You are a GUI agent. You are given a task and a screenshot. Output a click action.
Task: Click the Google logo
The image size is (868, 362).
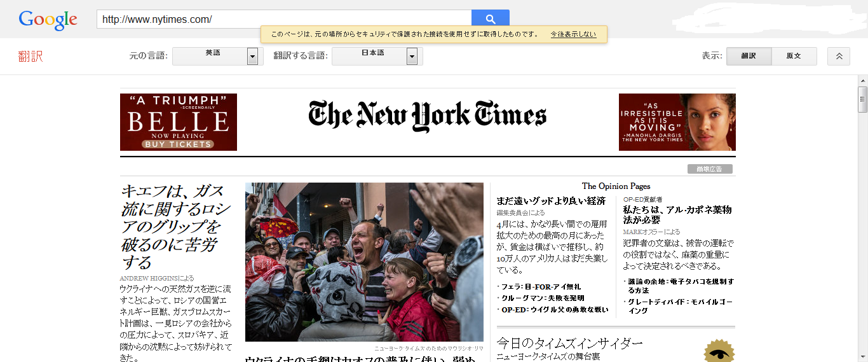click(48, 20)
